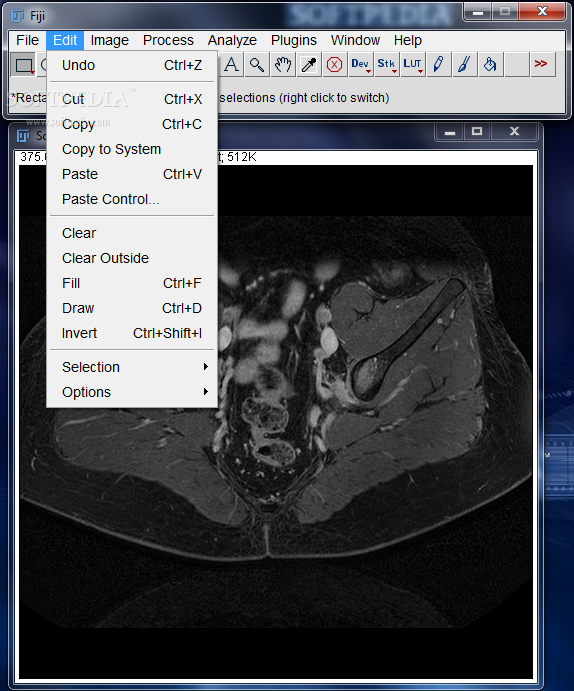Select the Rectangle selection tool

point(23,65)
